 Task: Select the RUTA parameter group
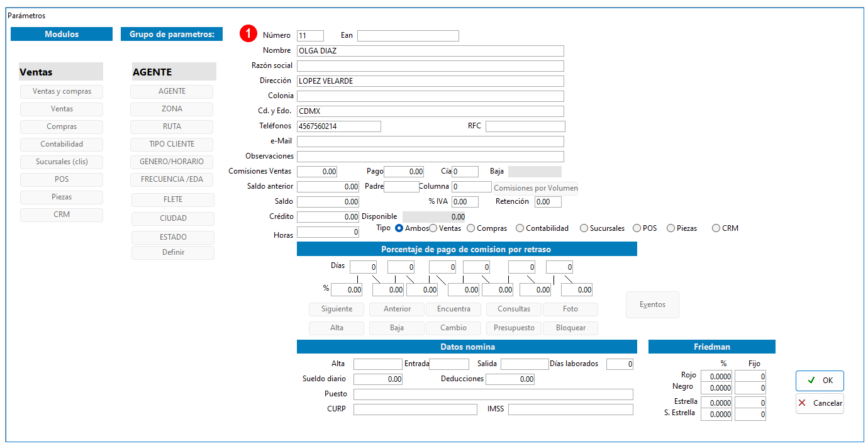point(172,127)
